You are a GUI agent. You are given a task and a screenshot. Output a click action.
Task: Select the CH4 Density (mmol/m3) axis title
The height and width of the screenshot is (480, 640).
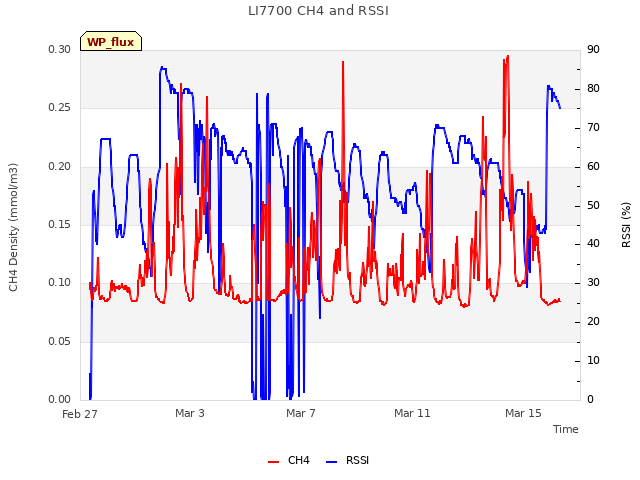(x=13, y=227)
